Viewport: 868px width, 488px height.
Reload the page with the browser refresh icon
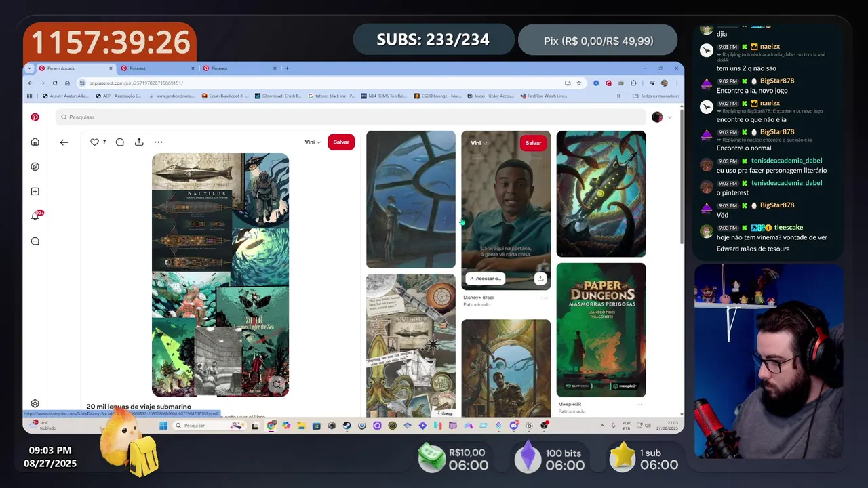55,83
